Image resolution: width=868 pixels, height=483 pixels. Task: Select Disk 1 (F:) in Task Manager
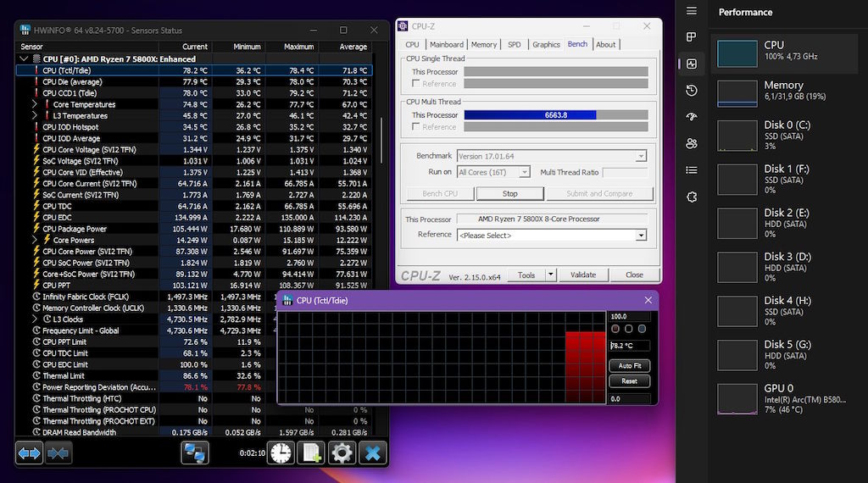[x=784, y=180]
